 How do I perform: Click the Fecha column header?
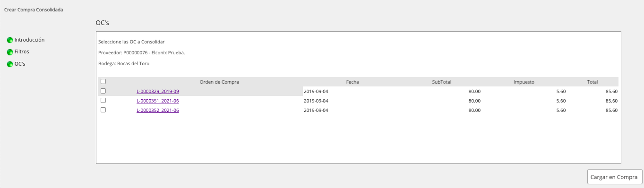[352, 82]
